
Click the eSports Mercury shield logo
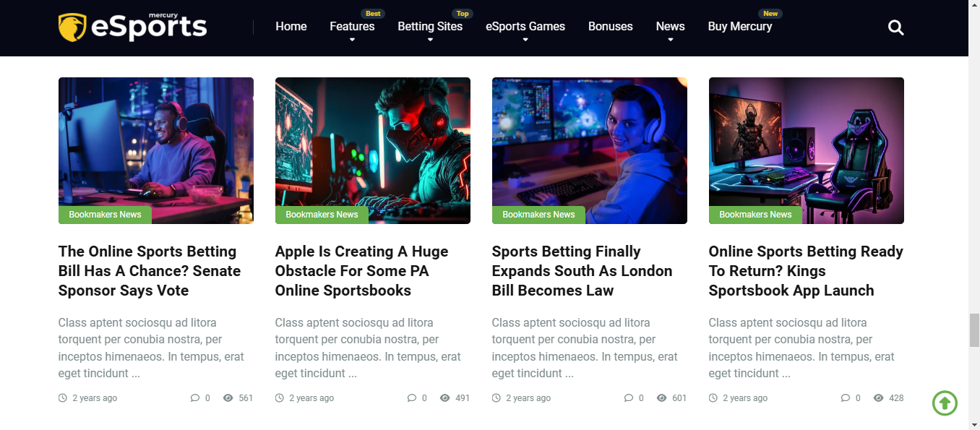click(x=72, y=27)
